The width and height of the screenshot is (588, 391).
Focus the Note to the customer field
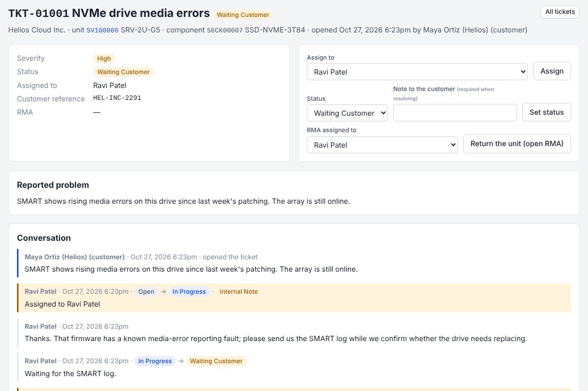[x=455, y=113]
